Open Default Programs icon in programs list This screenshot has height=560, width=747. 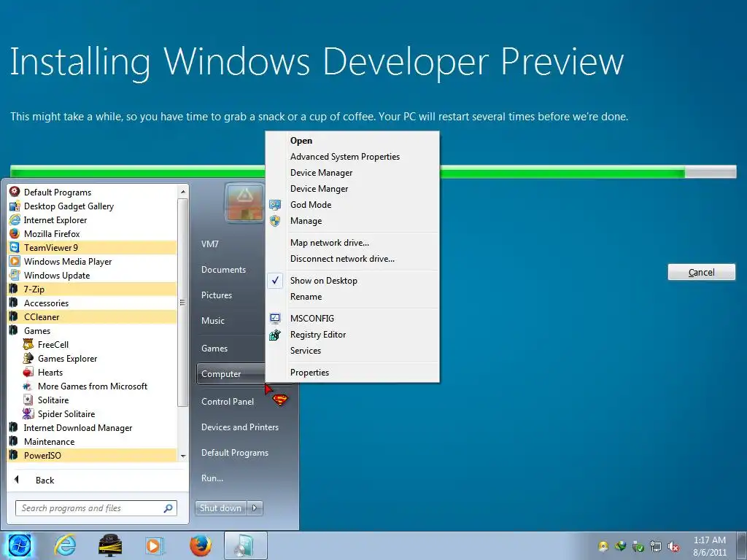click(x=15, y=192)
